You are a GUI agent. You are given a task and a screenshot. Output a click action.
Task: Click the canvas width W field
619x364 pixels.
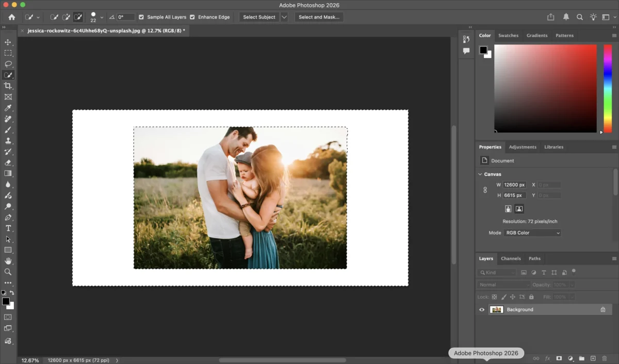[515, 185]
